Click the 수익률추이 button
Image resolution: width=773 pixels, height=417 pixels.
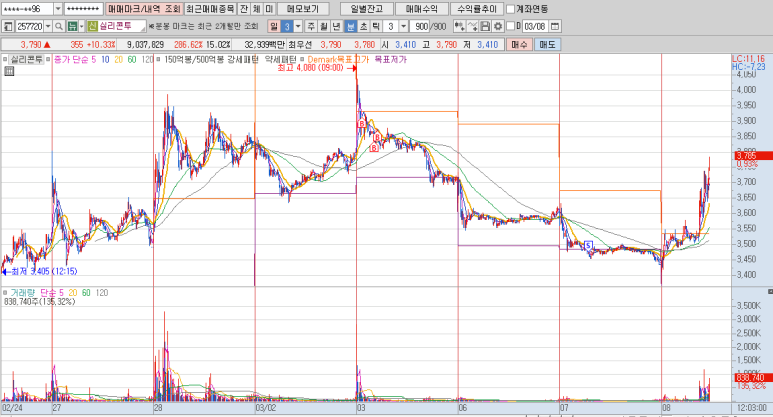[x=477, y=9]
